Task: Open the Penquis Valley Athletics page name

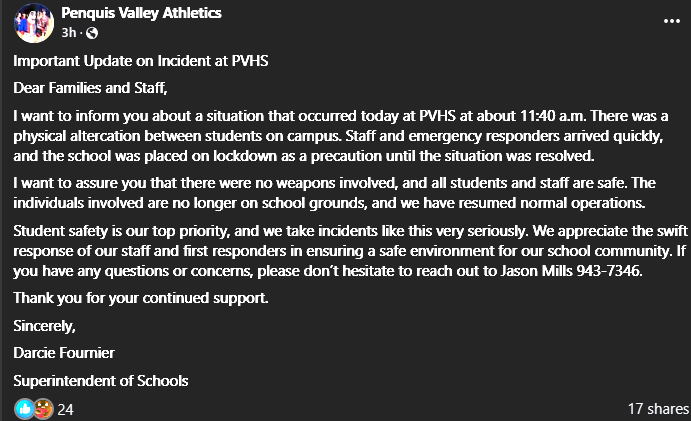Action: click(141, 13)
